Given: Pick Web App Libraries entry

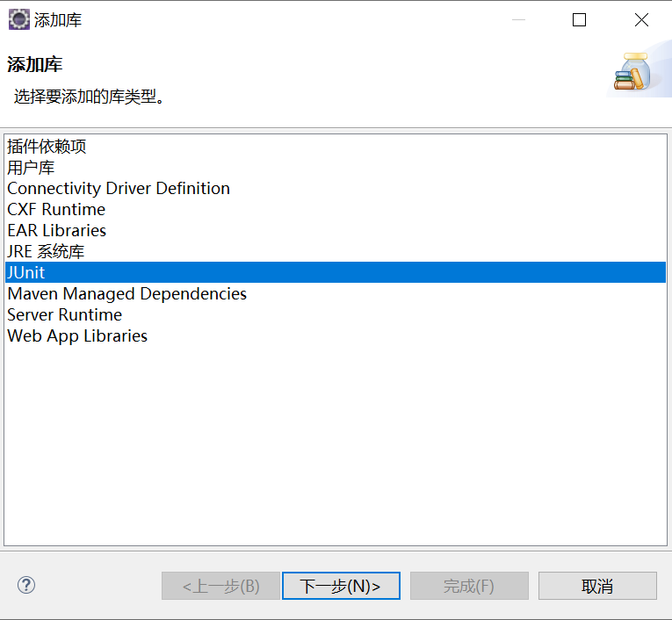Looking at the screenshot, I should [336, 335].
